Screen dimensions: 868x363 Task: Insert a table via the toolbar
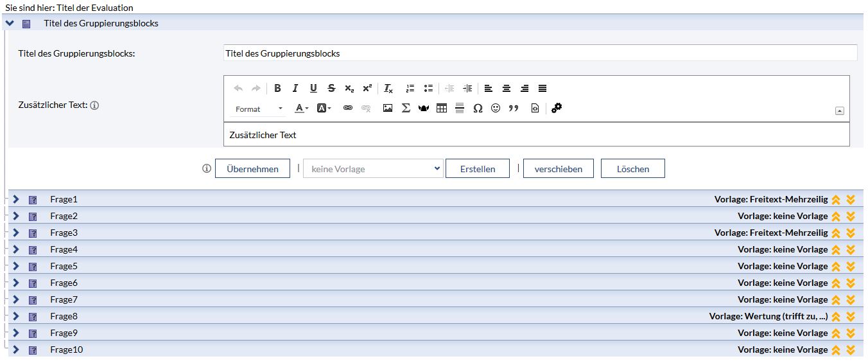click(x=441, y=109)
